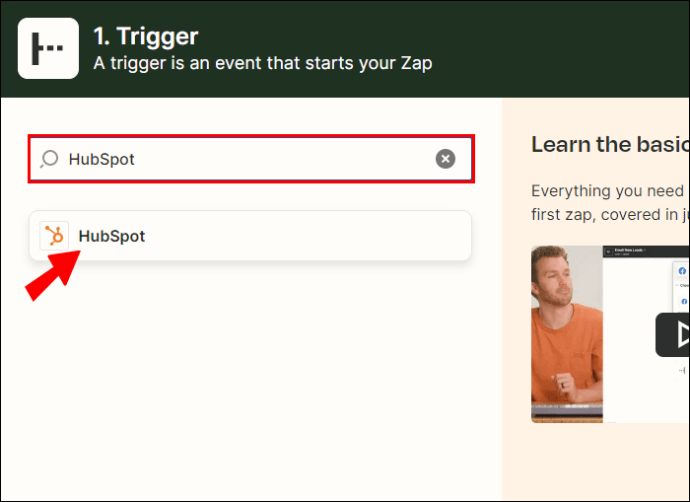Click the orange HubSpot logo icon

(x=54, y=236)
